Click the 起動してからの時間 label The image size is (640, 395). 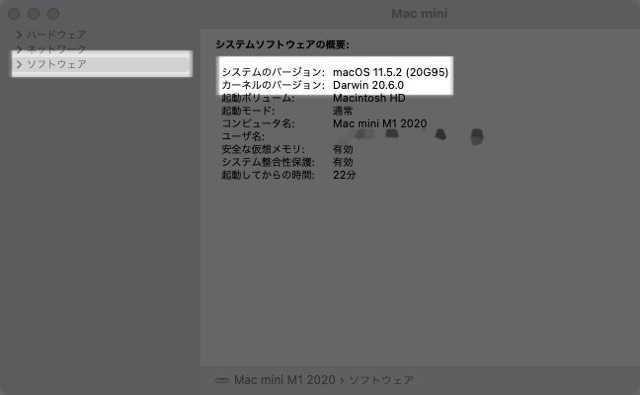click(268, 175)
